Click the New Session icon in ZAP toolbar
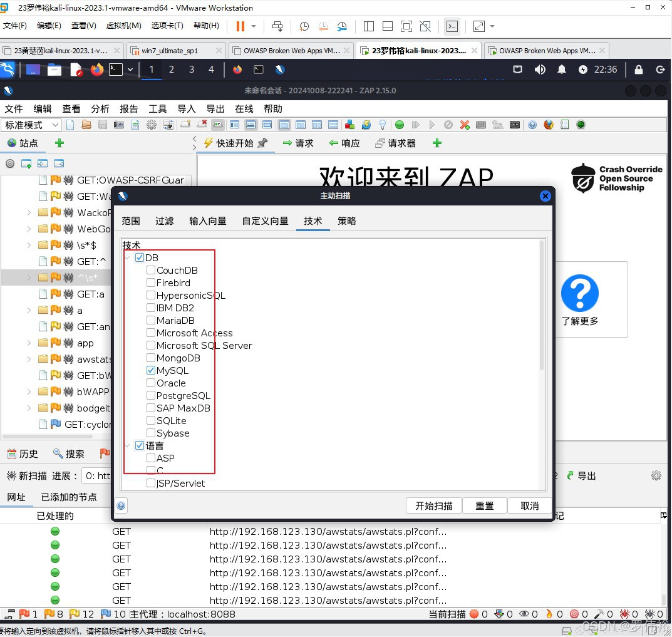Screen dimensions: 672x637 70,125
